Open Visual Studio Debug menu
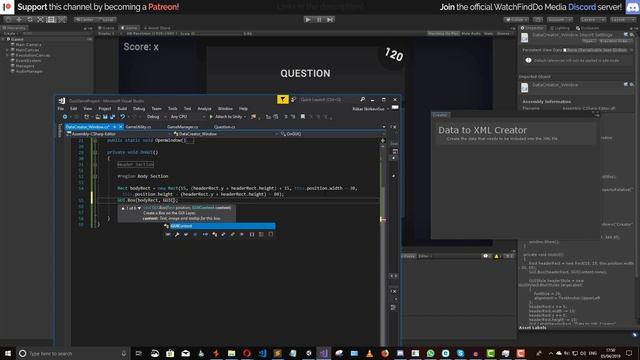640x360 pixels. 139,109
